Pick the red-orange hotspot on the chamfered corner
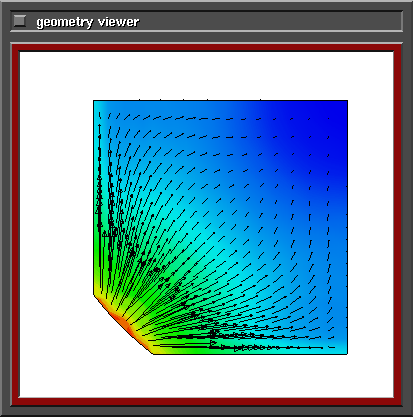This screenshot has height=417, width=413. point(122,322)
